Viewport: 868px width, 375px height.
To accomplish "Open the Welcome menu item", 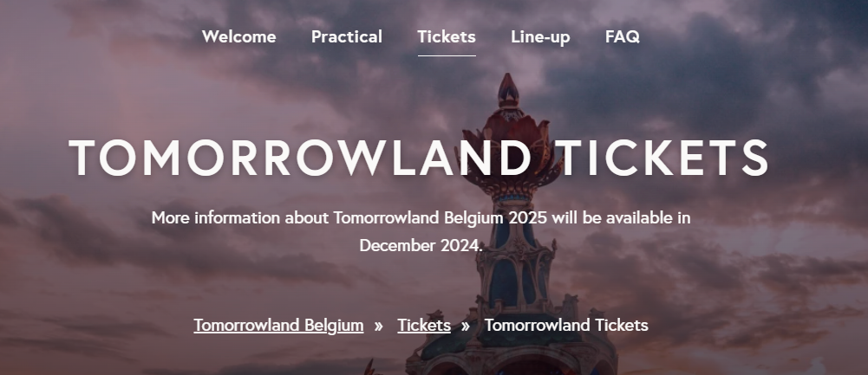I will pos(238,37).
